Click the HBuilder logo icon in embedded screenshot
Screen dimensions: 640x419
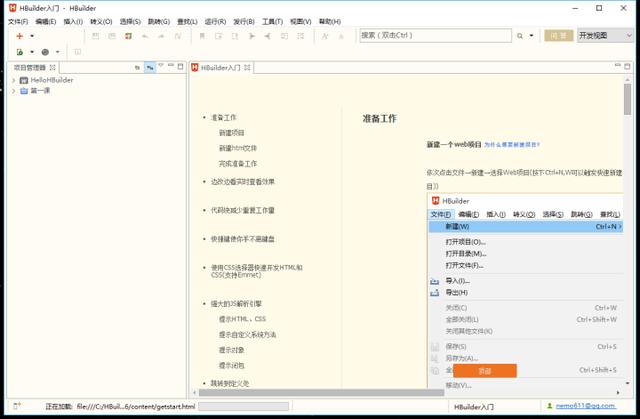[435, 201]
